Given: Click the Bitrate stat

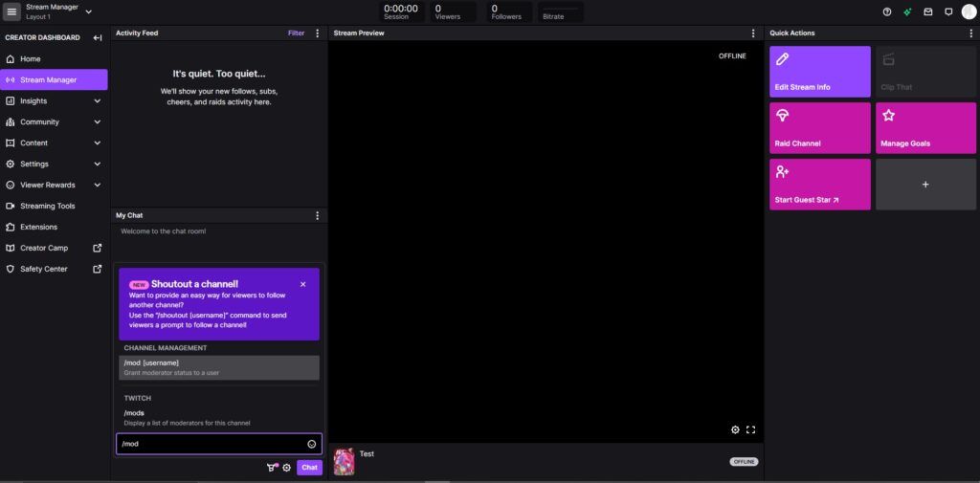Looking at the screenshot, I should point(560,11).
